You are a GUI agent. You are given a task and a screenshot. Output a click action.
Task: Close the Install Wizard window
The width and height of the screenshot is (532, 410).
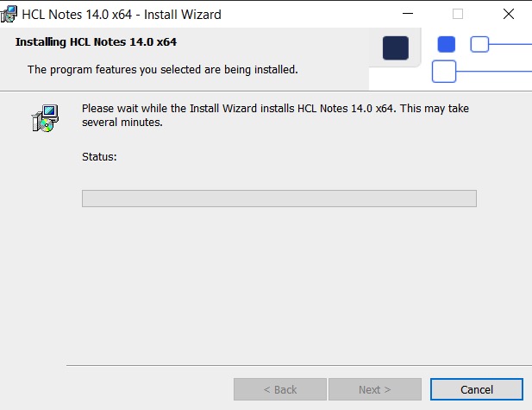click(508, 14)
